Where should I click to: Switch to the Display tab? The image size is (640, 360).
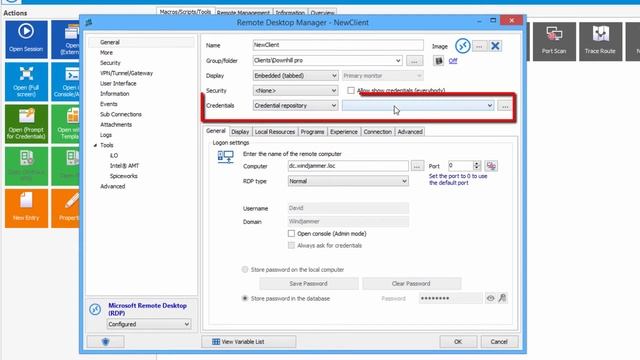pos(240,131)
